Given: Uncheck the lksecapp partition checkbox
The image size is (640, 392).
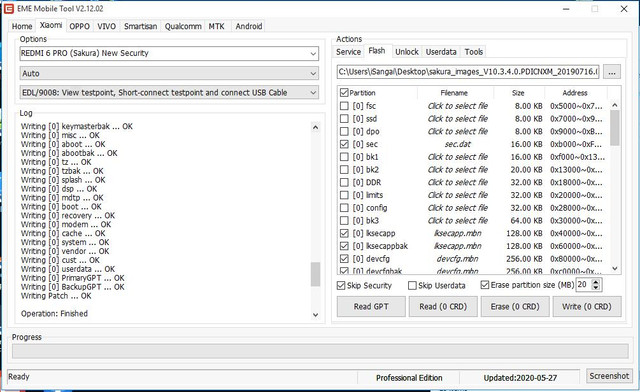Looking at the screenshot, I should coord(344,234).
